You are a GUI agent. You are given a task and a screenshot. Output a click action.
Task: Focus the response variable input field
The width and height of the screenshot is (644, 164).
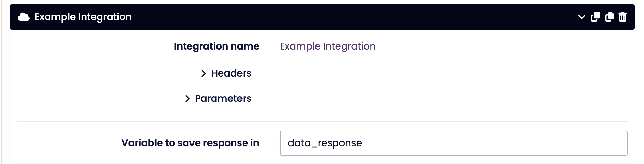pyautogui.click(x=453, y=143)
